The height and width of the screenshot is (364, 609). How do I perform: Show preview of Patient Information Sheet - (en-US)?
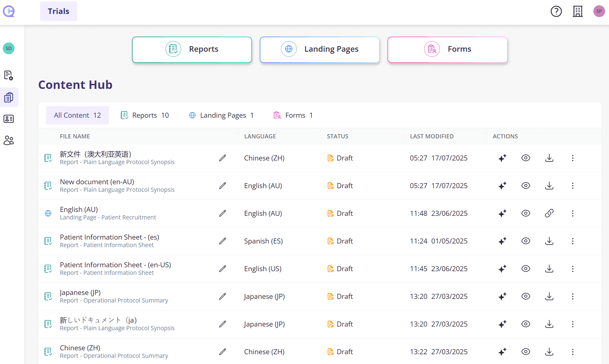pos(525,268)
